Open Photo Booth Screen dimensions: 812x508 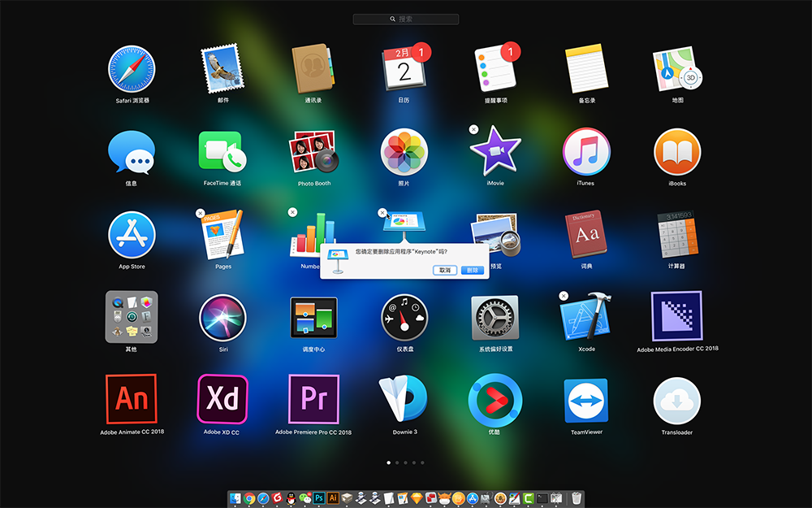point(313,151)
